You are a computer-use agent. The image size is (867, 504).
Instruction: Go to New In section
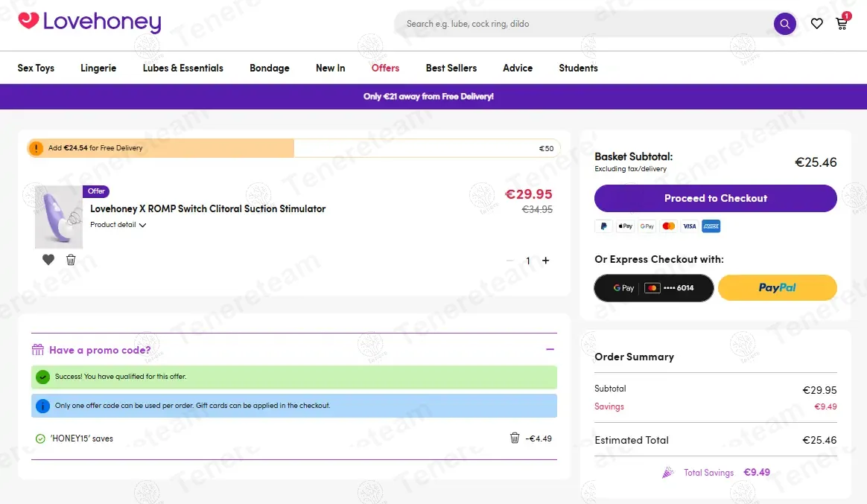(x=330, y=68)
